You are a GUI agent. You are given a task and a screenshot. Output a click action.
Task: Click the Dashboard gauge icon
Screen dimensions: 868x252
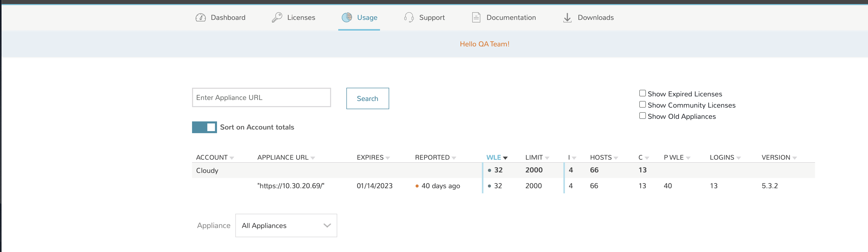pyautogui.click(x=200, y=17)
